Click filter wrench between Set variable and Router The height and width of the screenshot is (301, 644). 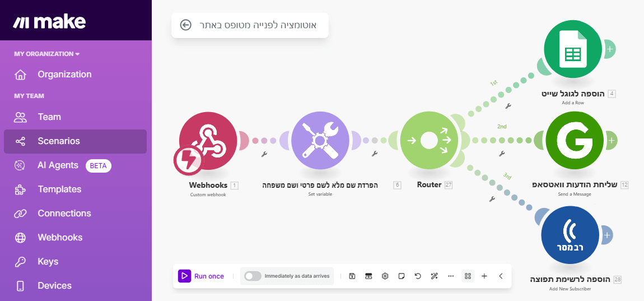coord(375,154)
